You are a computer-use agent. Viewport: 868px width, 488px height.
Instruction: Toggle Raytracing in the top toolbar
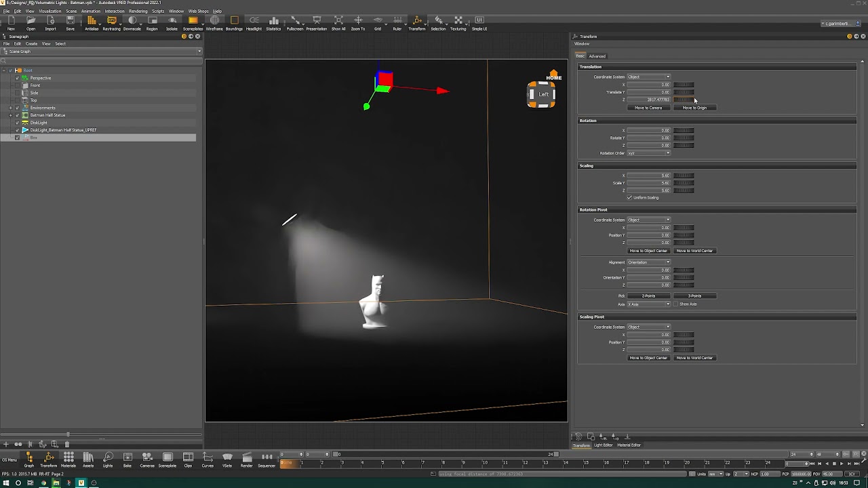point(111,23)
